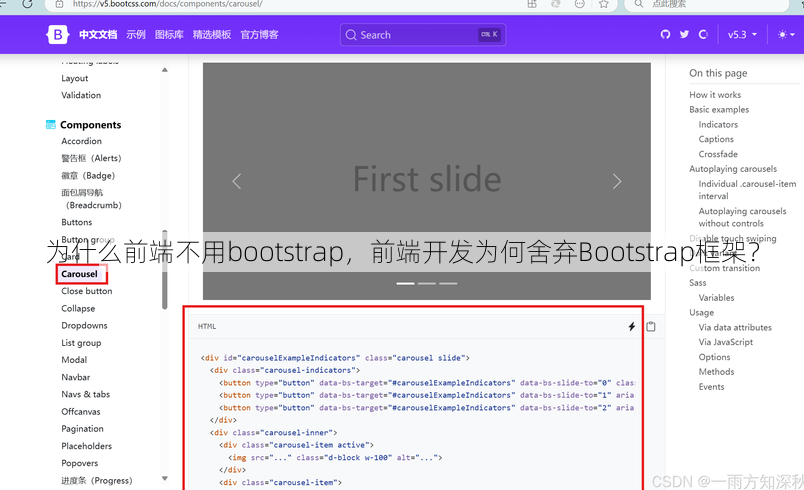The width and height of the screenshot is (804, 490).
Task: Click the browser address bar URL
Action: (168, 4)
